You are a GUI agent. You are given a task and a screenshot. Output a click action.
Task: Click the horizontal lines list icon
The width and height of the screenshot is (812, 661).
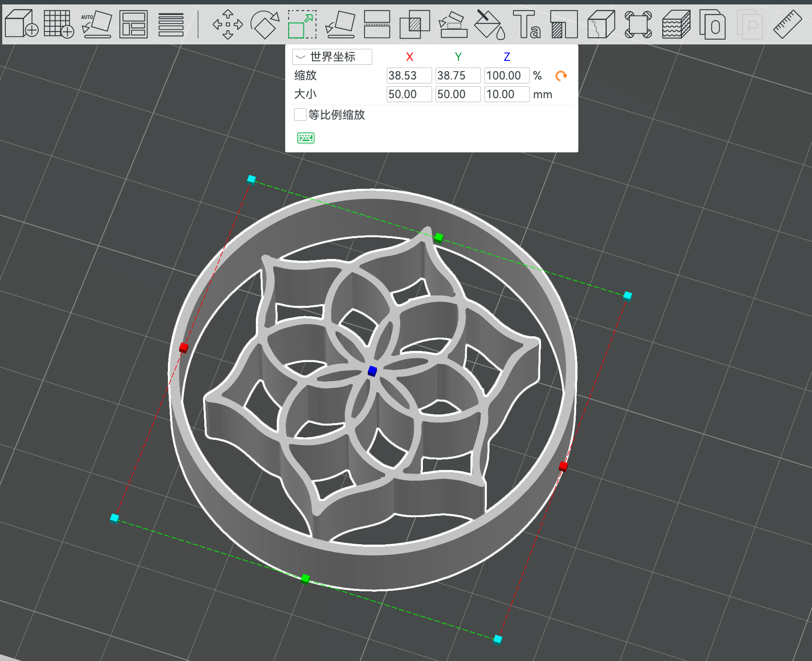point(171,24)
